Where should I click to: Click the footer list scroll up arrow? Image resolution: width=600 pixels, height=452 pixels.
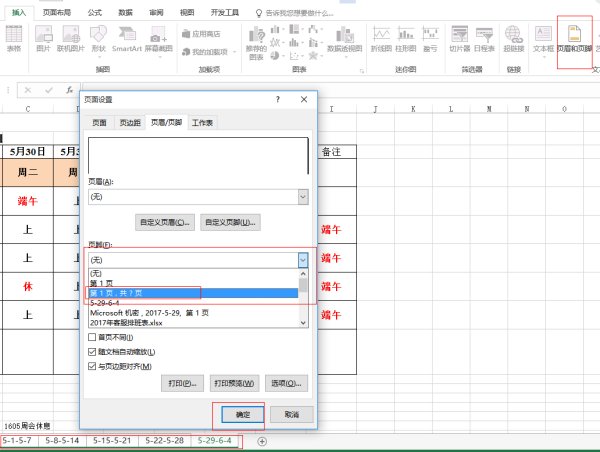pyautogui.click(x=303, y=274)
